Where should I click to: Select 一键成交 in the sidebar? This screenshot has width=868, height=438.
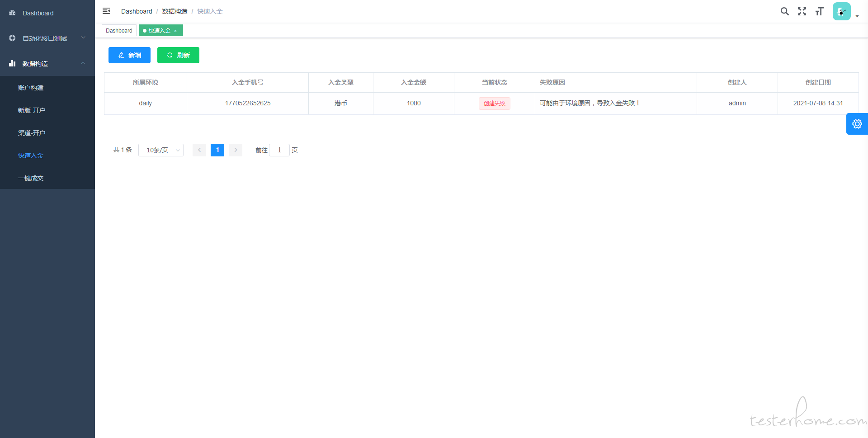pos(47,178)
